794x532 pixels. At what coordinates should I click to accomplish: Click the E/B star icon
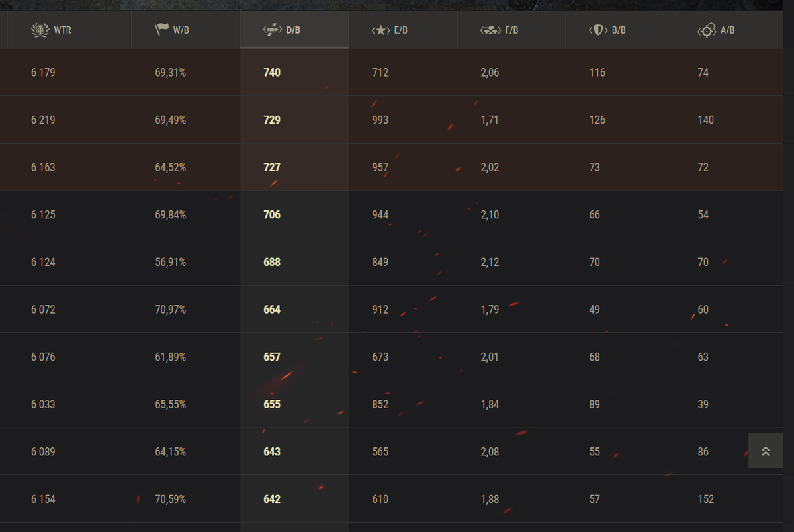(381, 30)
